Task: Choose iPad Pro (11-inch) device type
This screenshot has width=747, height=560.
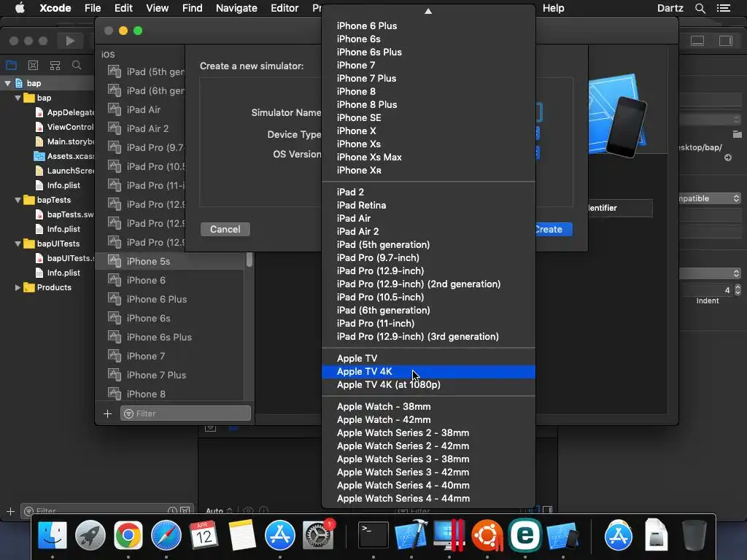Action: click(428, 323)
